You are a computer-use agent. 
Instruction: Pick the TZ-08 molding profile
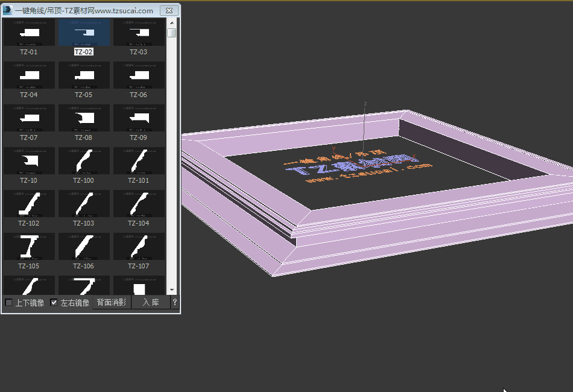click(84, 118)
